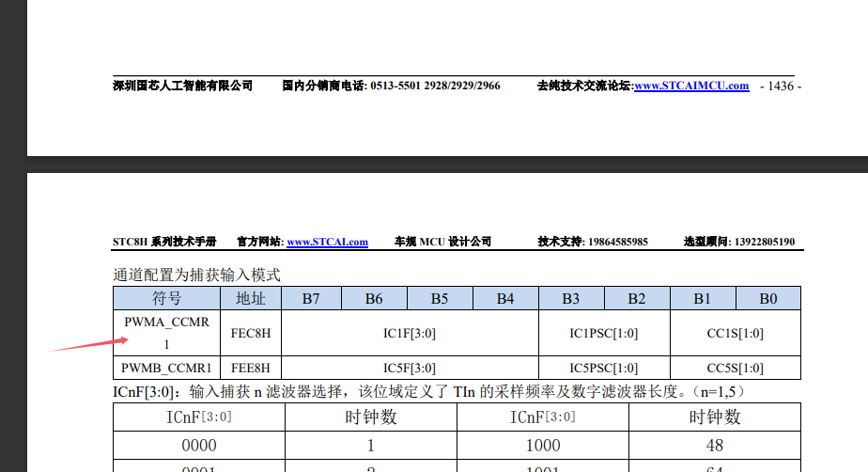The height and width of the screenshot is (472, 868).
Task: Click the 符号 column header
Action: (x=166, y=299)
